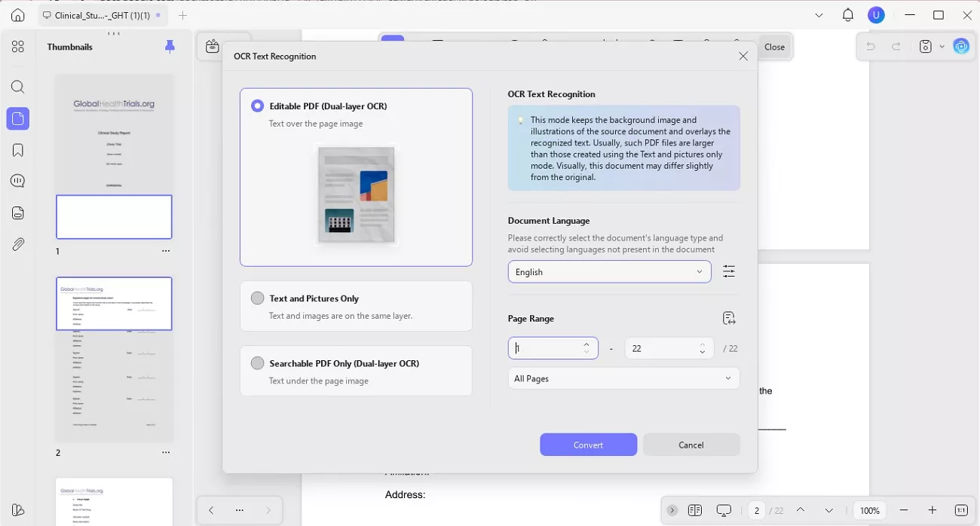This screenshot has height=526, width=980.
Task: Click the two-page reading view icon
Action: [x=694, y=510]
